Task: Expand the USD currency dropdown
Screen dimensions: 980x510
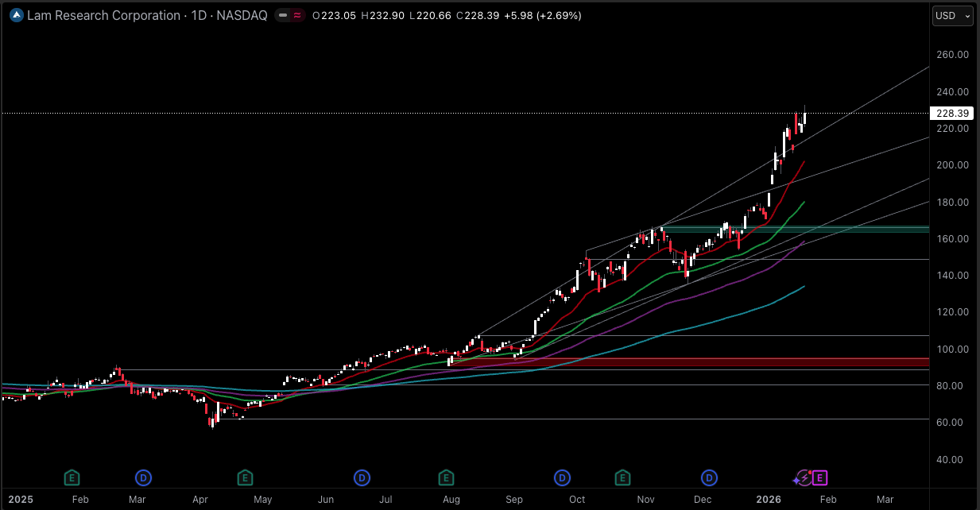Action: [x=952, y=15]
